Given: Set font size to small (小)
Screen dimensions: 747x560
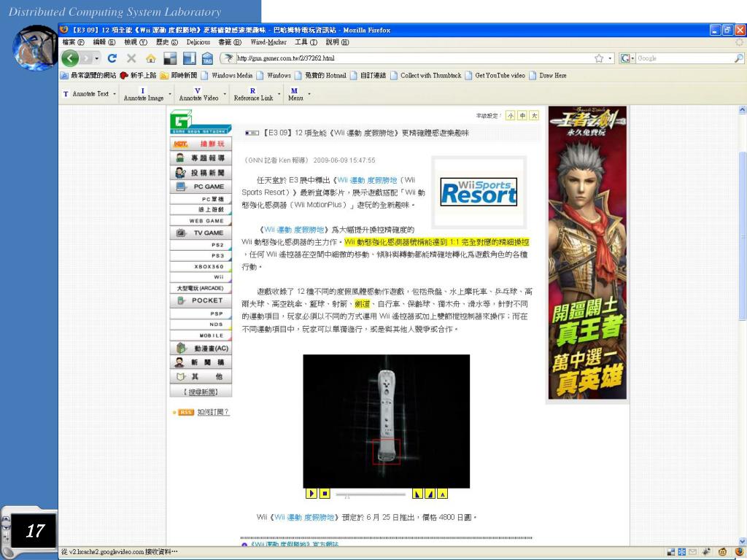Looking at the screenshot, I should (x=510, y=115).
